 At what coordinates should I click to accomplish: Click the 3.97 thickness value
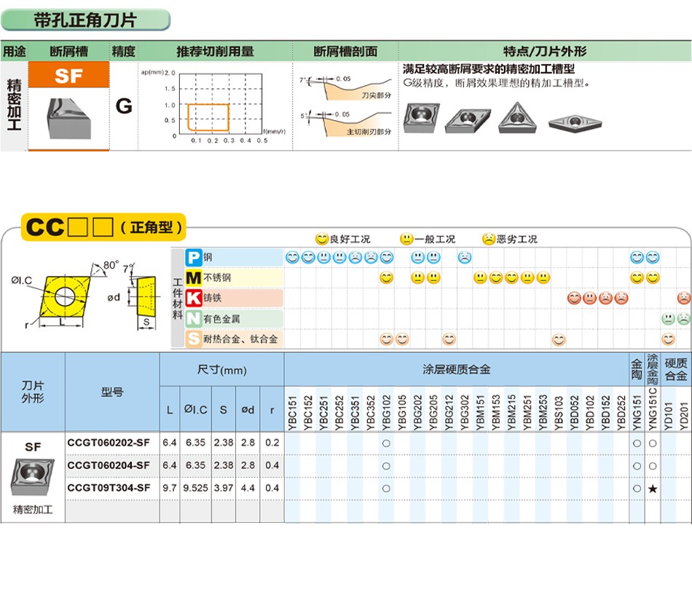(224, 488)
